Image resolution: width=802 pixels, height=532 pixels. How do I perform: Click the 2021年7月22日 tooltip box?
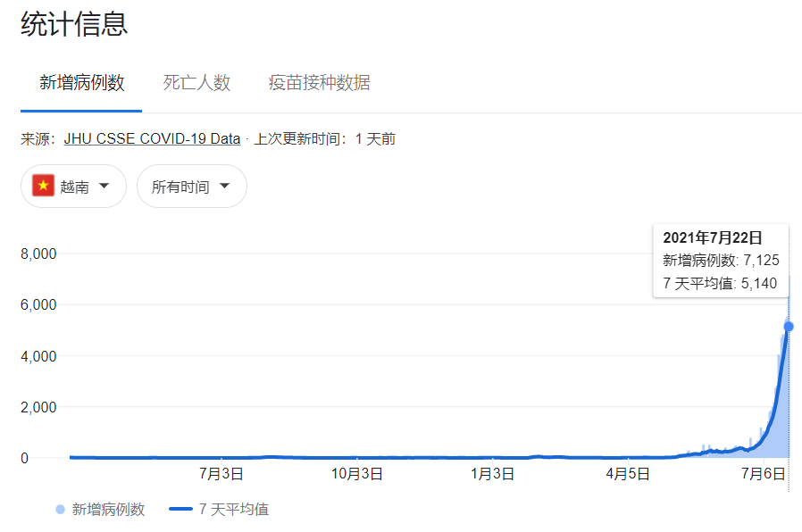720,259
